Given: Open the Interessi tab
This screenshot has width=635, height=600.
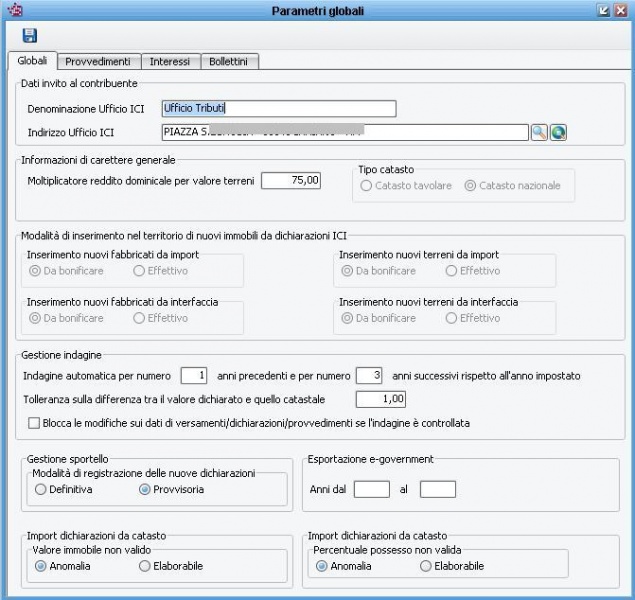Looking at the screenshot, I should coord(170,62).
